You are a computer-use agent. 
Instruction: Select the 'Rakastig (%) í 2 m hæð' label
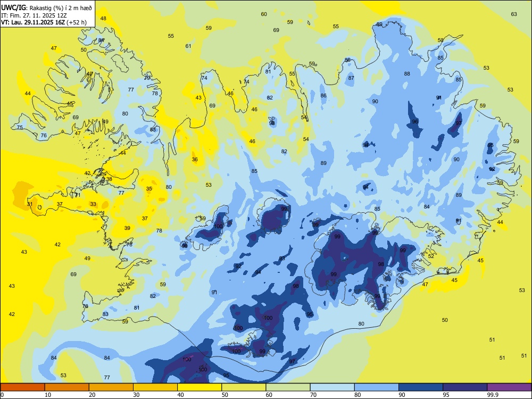click(61, 7)
